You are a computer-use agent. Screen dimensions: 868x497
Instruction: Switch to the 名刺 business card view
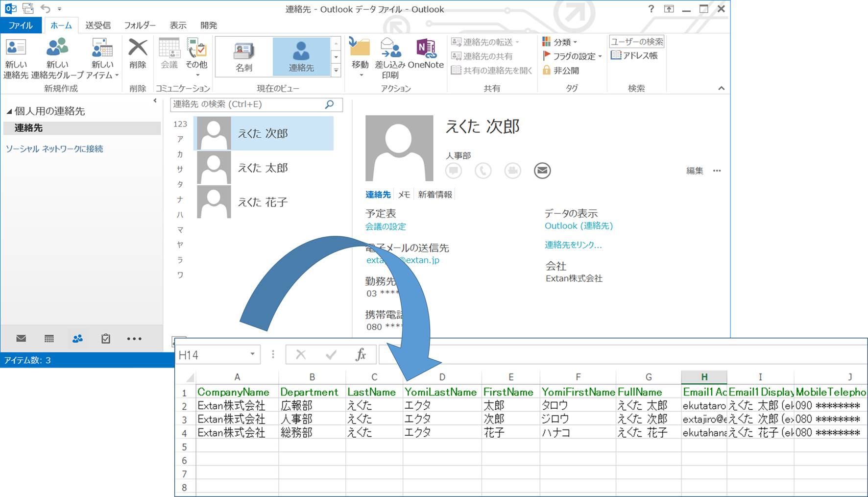(244, 57)
